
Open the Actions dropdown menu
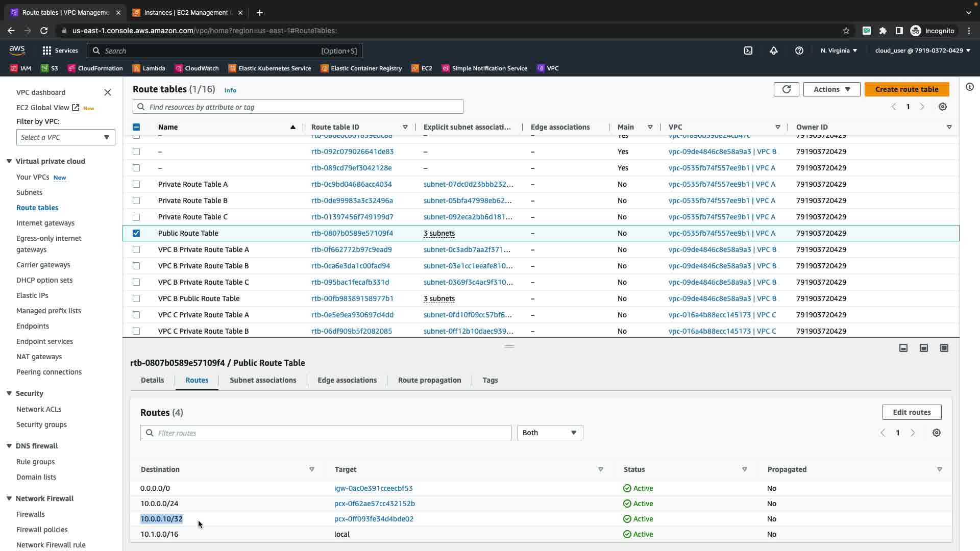[831, 89]
